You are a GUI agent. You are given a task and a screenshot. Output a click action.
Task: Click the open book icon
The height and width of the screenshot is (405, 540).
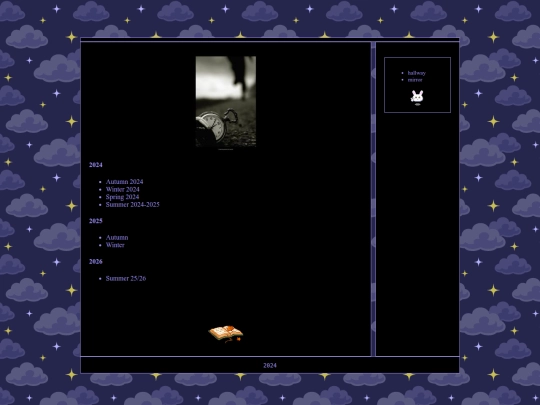tap(226, 334)
